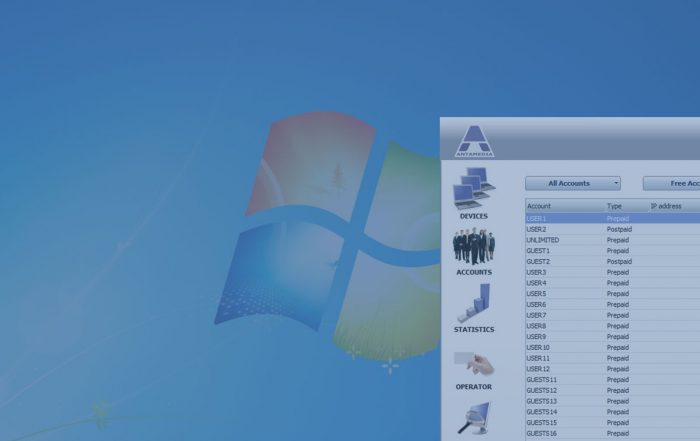The image size is (700, 441).
Task: Click the OPERATOR label in sidebar
Action: point(474,387)
